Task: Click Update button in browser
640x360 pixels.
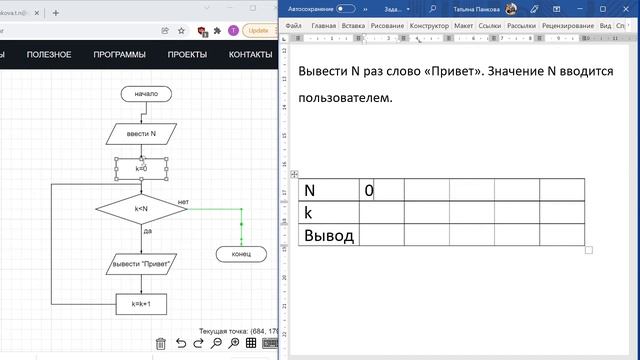Action: pyautogui.click(x=259, y=31)
